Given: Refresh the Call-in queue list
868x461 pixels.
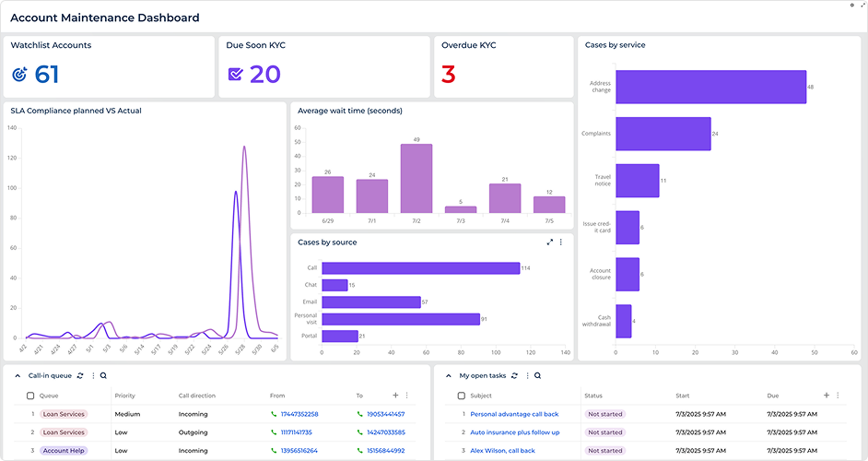Looking at the screenshot, I should (x=80, y=376).
